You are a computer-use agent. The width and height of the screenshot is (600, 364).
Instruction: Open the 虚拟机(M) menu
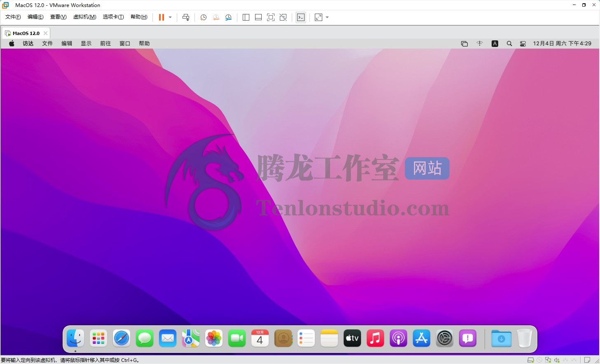tap(84, 17)
